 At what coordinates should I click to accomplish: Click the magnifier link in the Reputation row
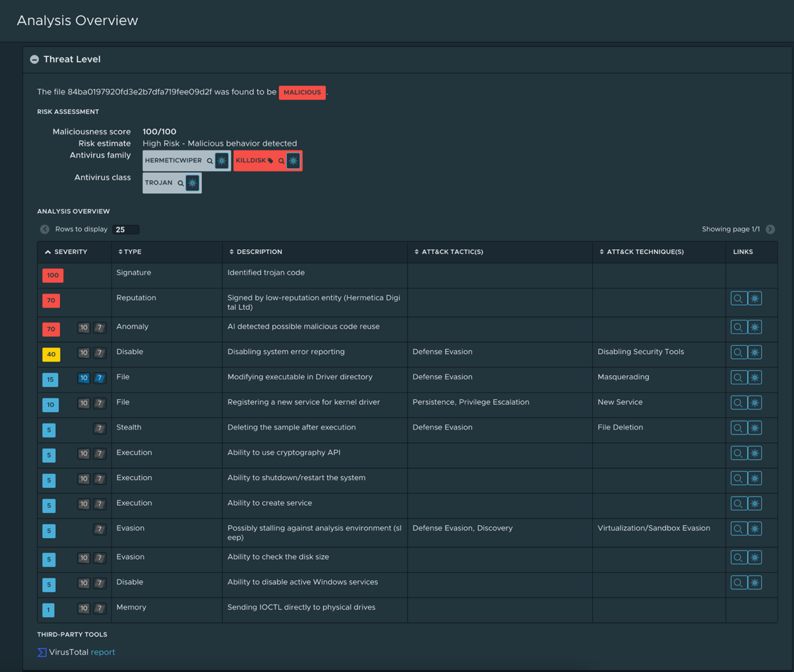coord(739,299)
